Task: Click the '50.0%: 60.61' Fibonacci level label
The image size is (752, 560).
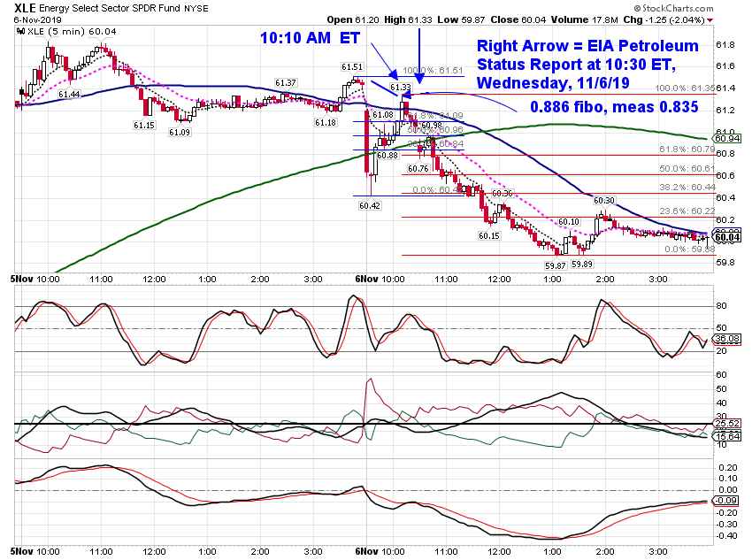Action: 687,168
